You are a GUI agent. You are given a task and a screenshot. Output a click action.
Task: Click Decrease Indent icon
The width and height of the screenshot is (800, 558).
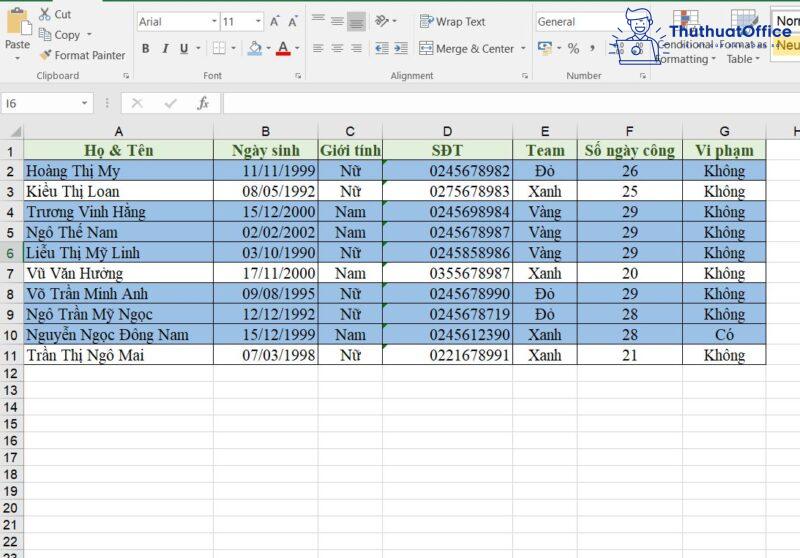(382, 48)
